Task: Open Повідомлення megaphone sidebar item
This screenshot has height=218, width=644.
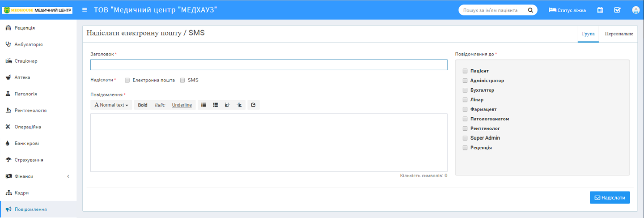Action: coord(38,209)
